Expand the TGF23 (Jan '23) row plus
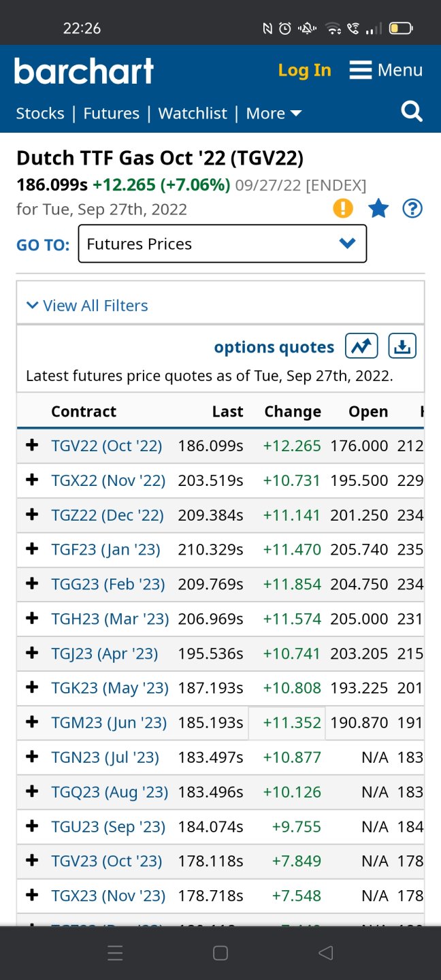441x980 pixels. pyautogui.click(x=32, y=549)
